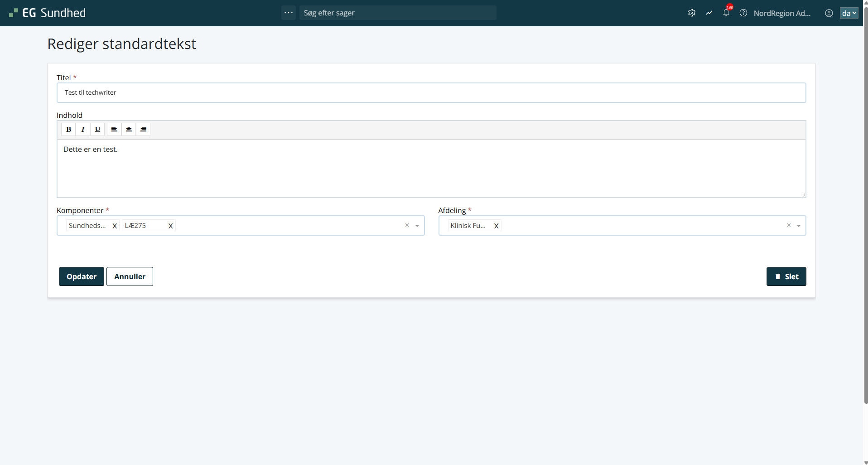The image size is (868, 465).
Task: Remove the Sundheds... component tag
Action: pyautogui.click(x=115, y=226)
